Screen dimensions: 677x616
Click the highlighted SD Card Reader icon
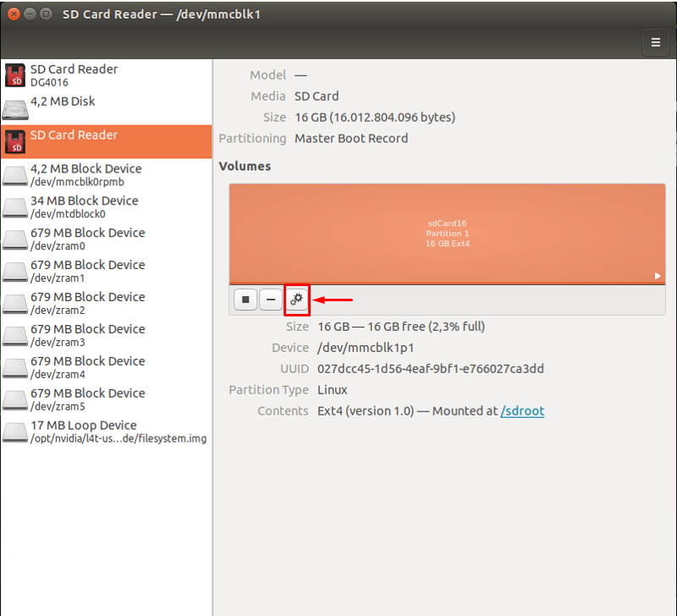[x=15, y=141]
